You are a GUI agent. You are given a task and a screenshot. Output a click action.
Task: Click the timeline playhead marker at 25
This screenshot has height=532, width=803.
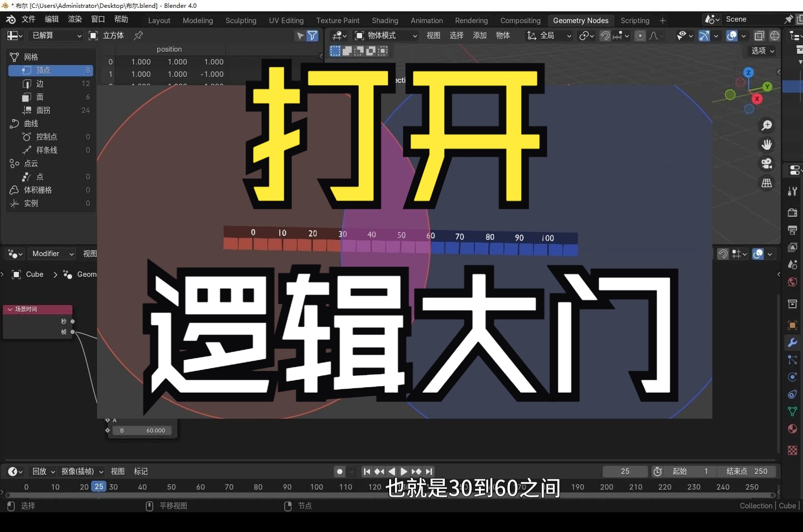pos(99,487)
